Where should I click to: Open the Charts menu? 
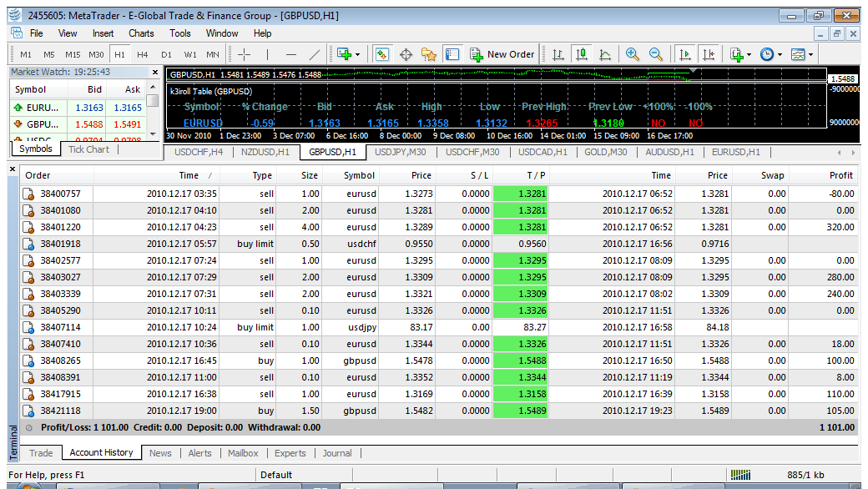(141, 33)
